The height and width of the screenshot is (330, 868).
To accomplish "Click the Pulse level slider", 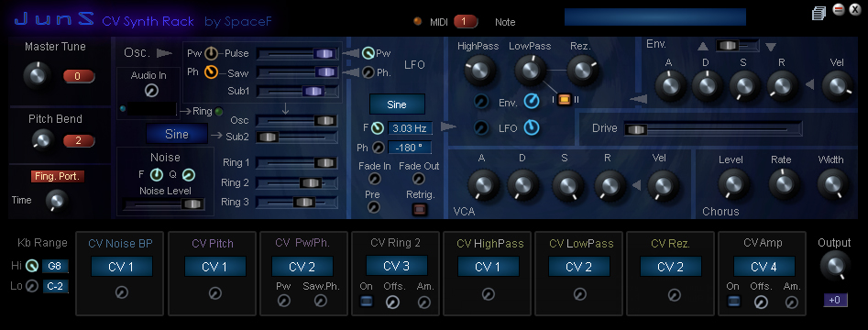I will tap(297, 54).
